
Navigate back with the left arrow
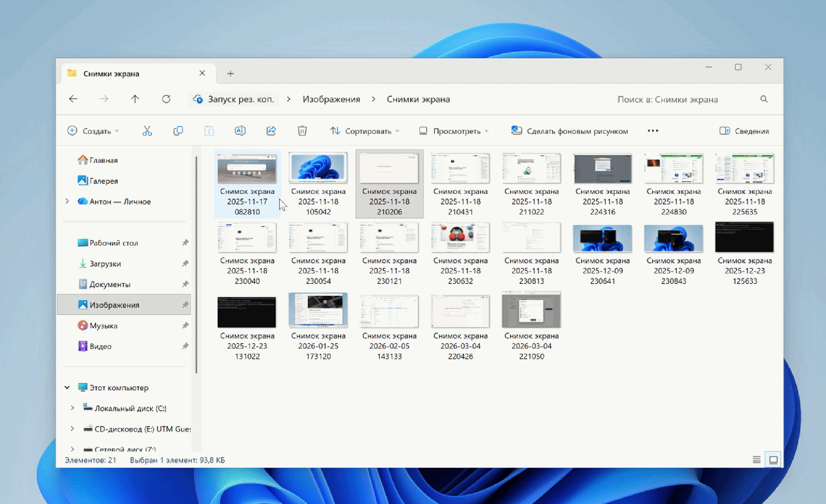73,99
